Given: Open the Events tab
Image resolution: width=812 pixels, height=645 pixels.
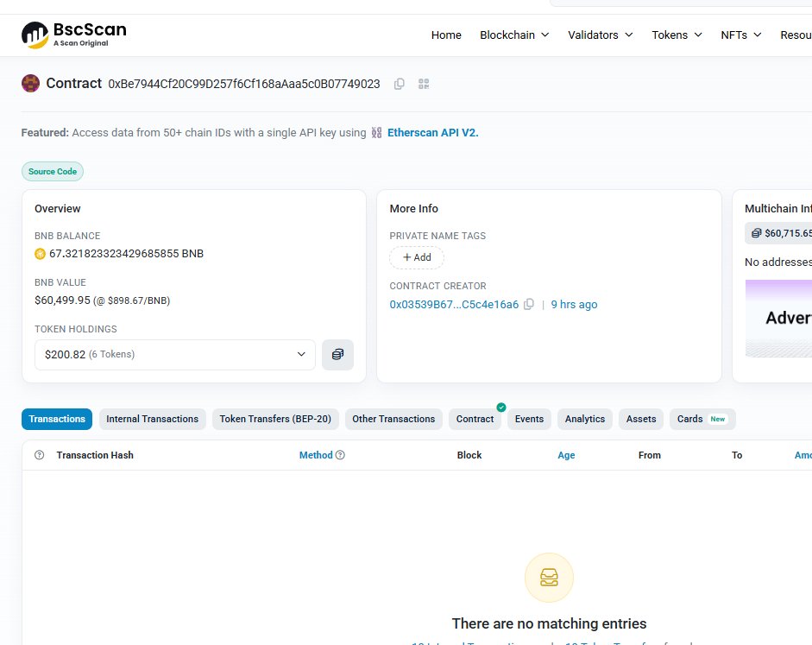Looking at the screenshot, I should [529, 419].
